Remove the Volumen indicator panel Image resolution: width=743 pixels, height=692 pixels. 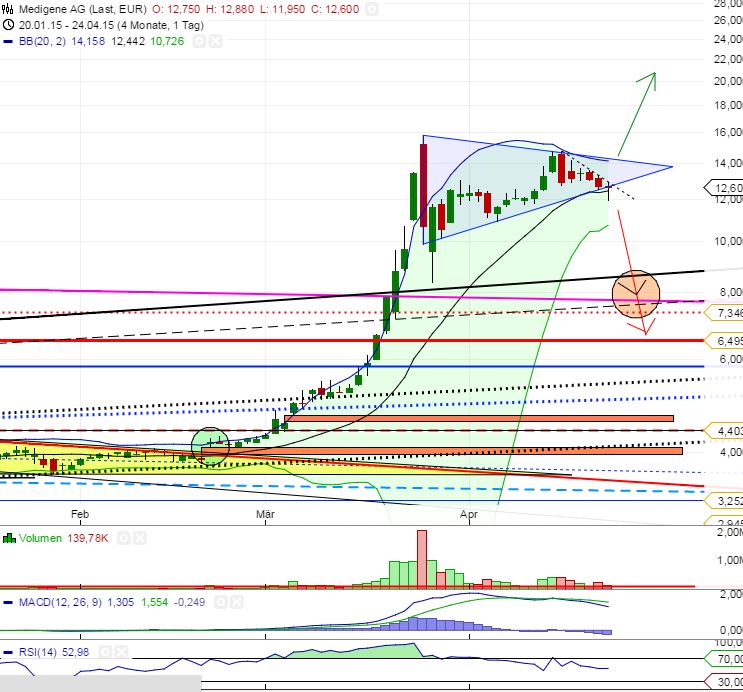coord(140,538)
